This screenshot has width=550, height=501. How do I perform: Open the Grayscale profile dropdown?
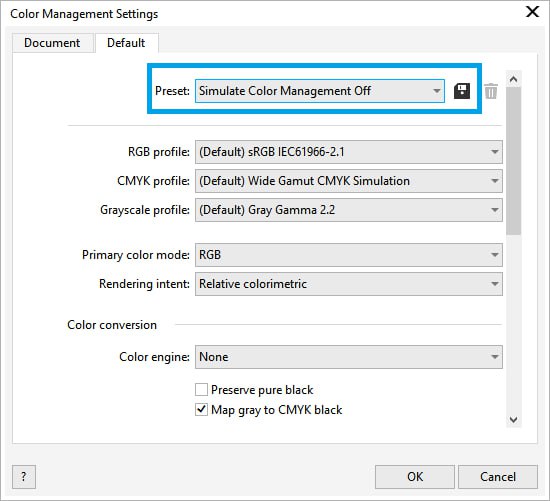point(349,210)
